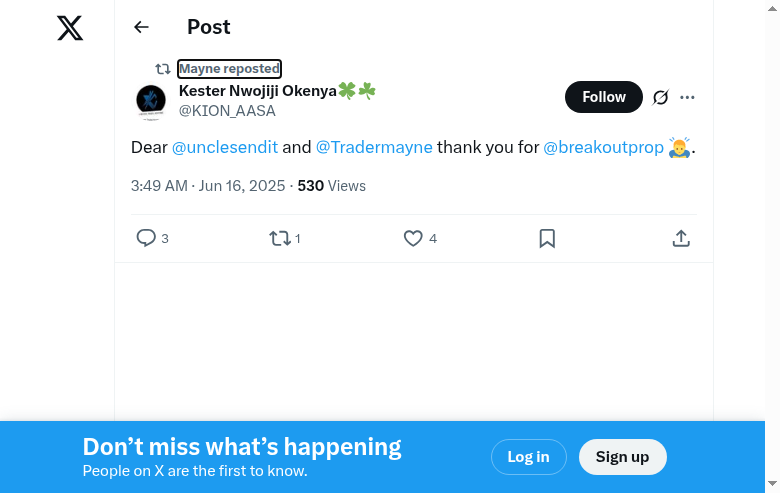Open the @unclesendit mention link
Image resolution: width=780 pixels, height=493 pixels.
click(x=225, y=147)
